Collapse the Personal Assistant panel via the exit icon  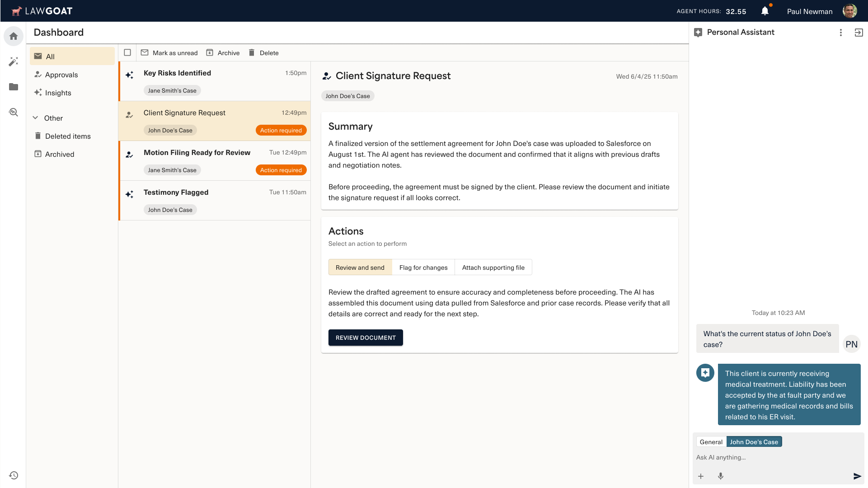(858, 32)
